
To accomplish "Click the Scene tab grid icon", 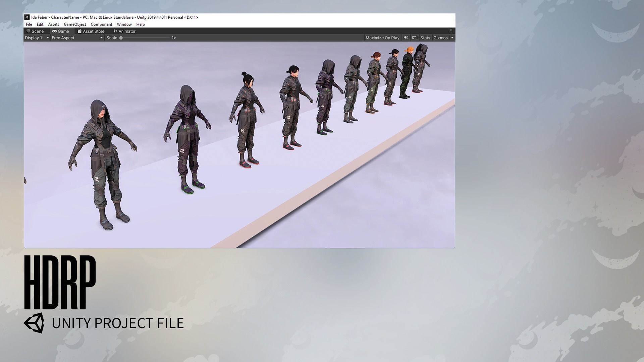I will coord(28,31).
